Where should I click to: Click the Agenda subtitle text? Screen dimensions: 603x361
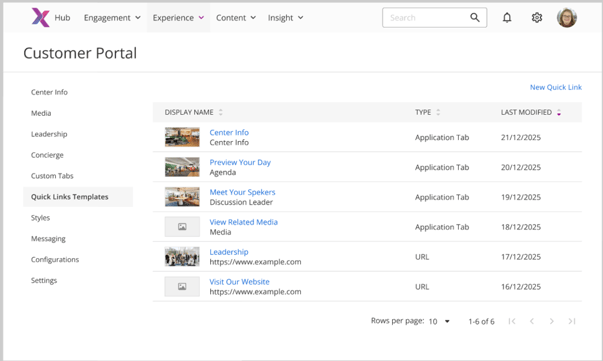tap(223, 172)
